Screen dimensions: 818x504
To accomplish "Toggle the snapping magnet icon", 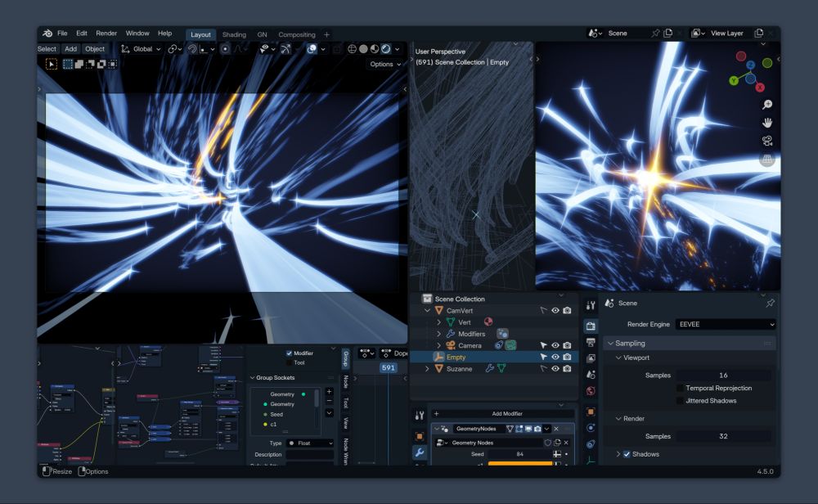I will pos(192,49).
